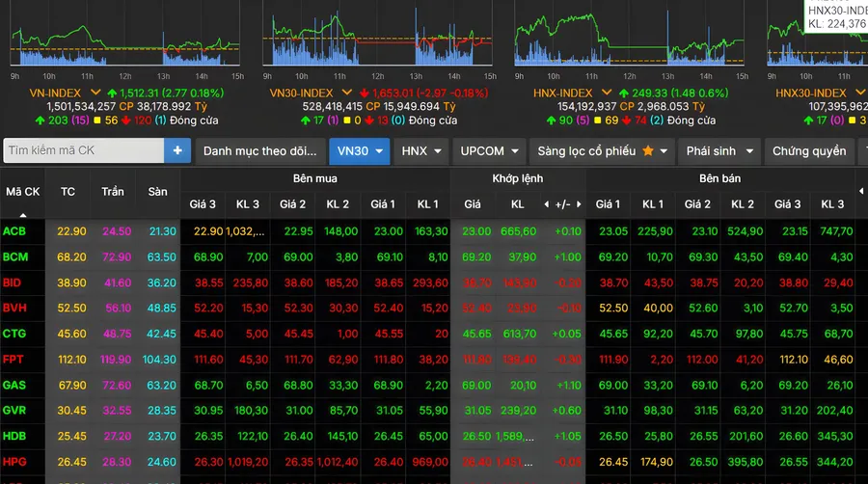Open Danh mục theo dõi list

click(260, 151)
